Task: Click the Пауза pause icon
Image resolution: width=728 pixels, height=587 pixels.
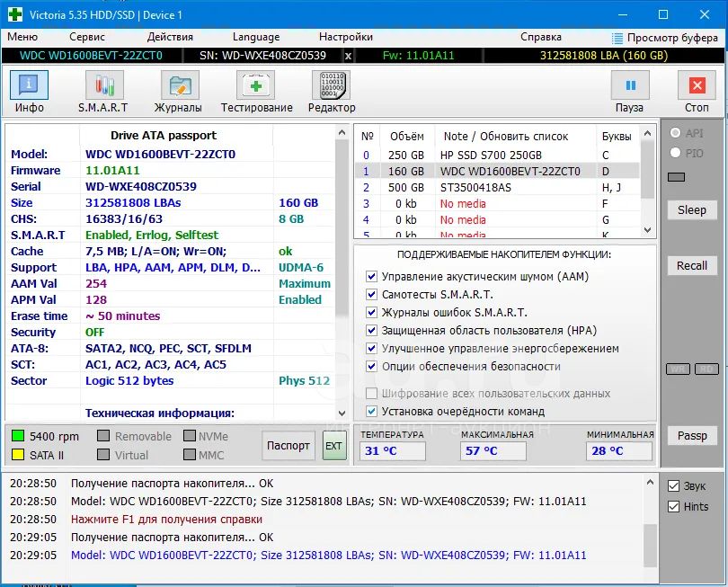Action: tap(630, 85)
